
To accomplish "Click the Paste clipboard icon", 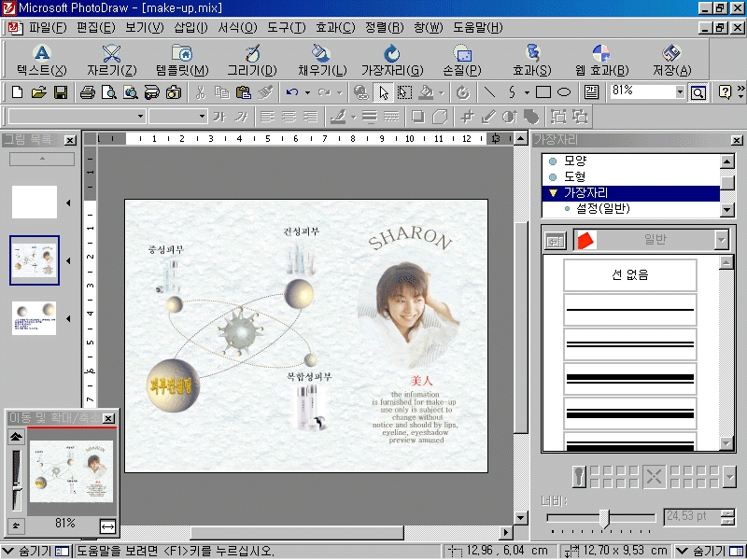I will (244, 91).
